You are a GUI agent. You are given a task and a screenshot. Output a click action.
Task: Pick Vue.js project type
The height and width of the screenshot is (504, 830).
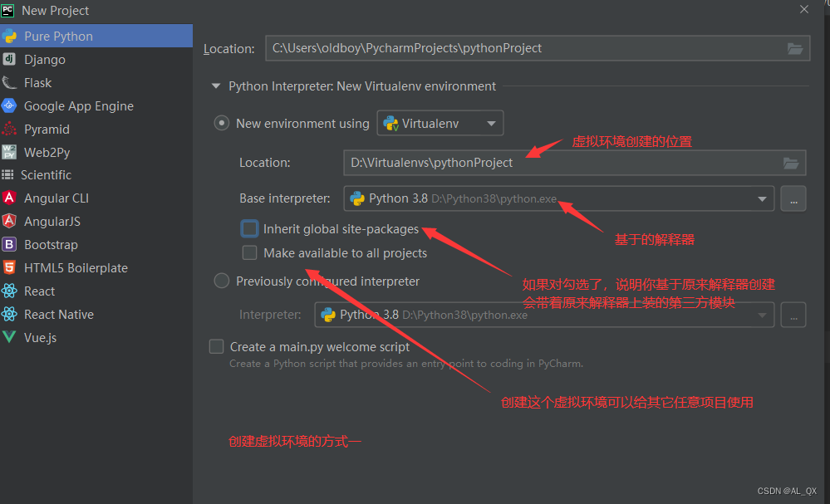[x=96, y=337]
